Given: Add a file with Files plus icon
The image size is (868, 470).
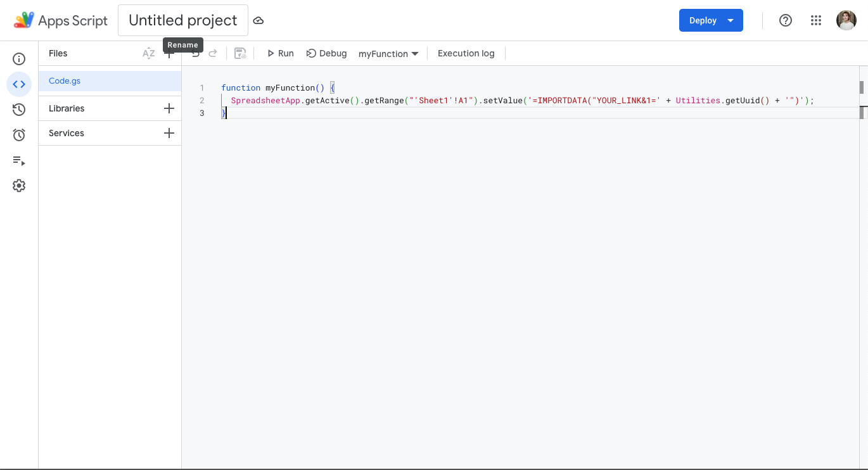Looking at the screenshot, I should pos(169,54).
